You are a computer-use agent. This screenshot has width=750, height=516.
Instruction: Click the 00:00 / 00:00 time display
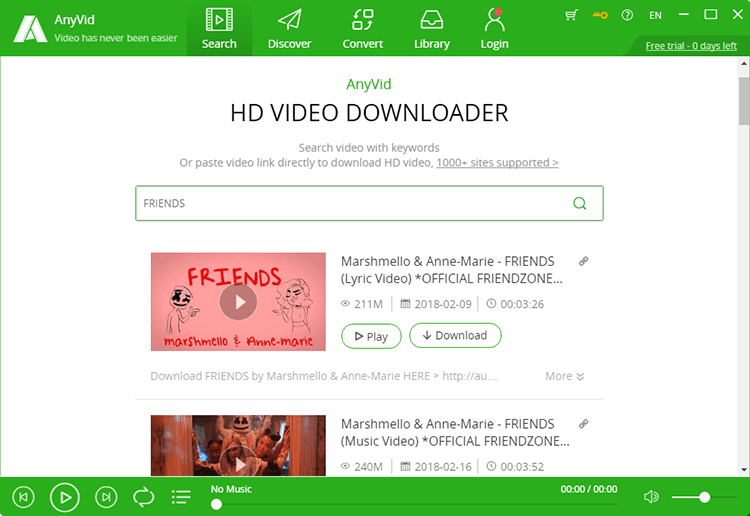click(589, 489)
